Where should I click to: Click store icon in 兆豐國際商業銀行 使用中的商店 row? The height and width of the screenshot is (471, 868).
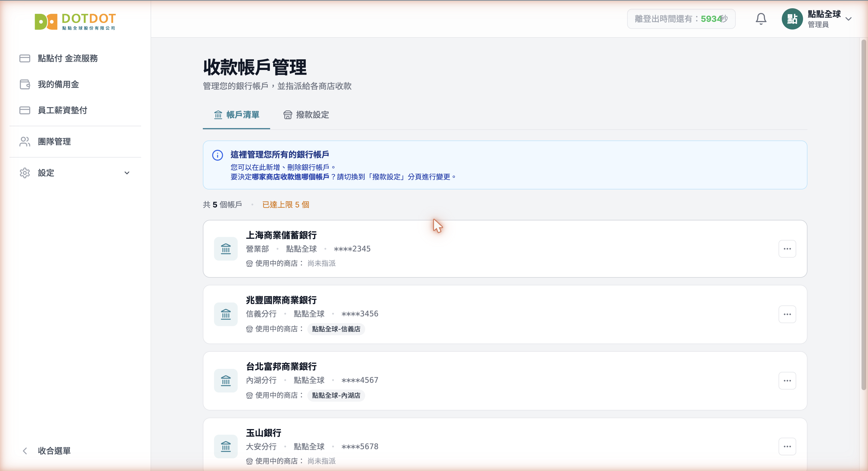[x=249, y=329]
